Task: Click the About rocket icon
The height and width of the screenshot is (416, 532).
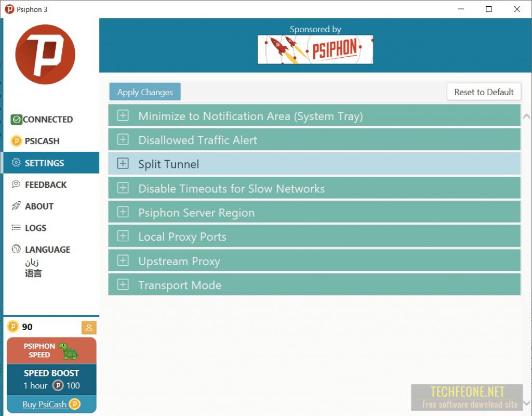Action: 16,206
